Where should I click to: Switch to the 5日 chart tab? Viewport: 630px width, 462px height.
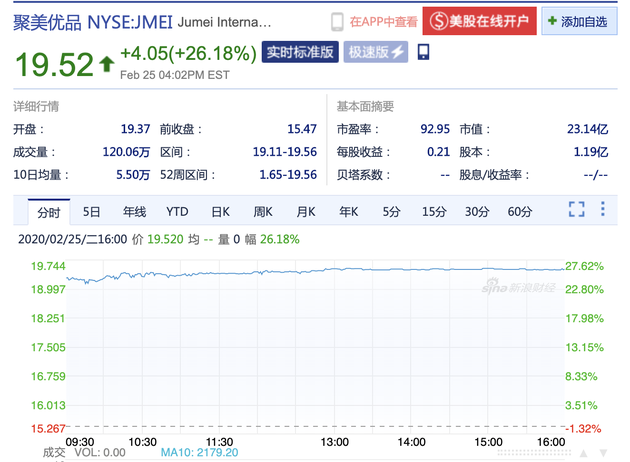click(92, 211)
